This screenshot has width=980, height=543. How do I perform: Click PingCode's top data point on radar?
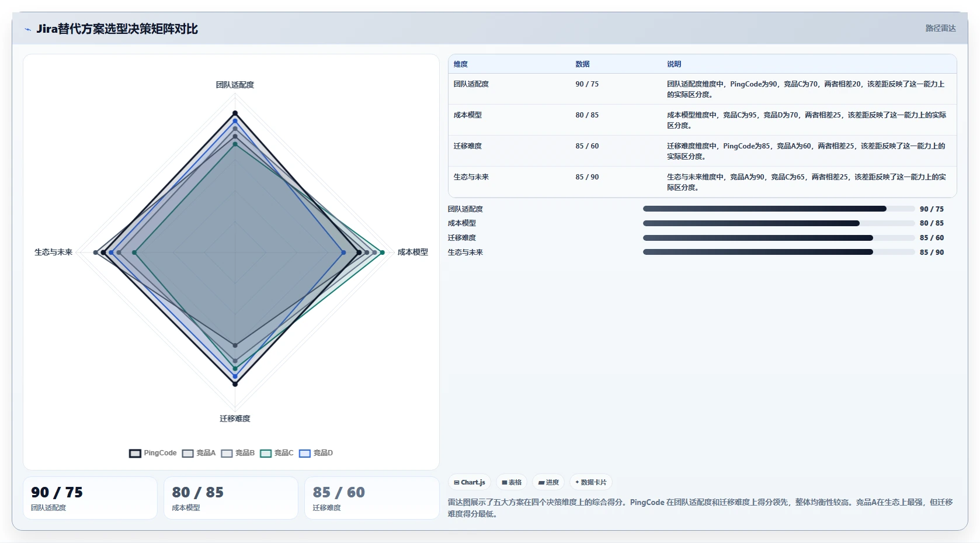(x=235, y=113)
